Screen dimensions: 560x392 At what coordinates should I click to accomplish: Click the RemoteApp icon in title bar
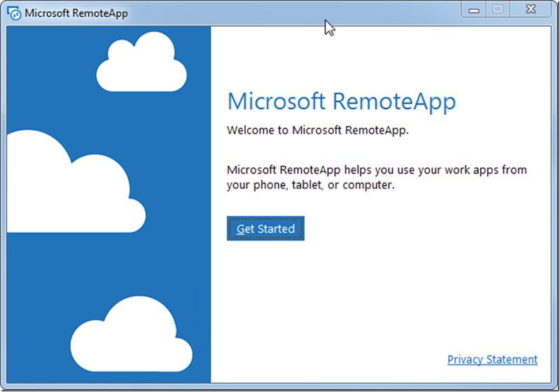[14, 13]
